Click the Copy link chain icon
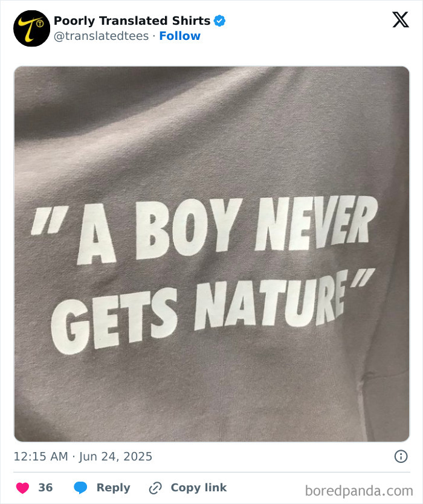423x504 pixels. 156,488
